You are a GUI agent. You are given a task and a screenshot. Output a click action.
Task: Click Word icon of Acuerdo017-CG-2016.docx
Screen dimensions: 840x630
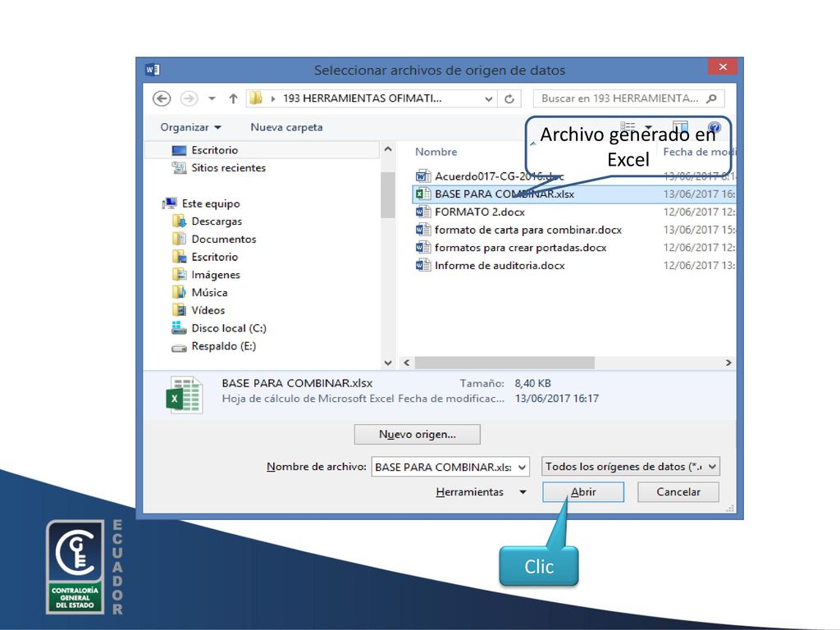coord(423,176)
